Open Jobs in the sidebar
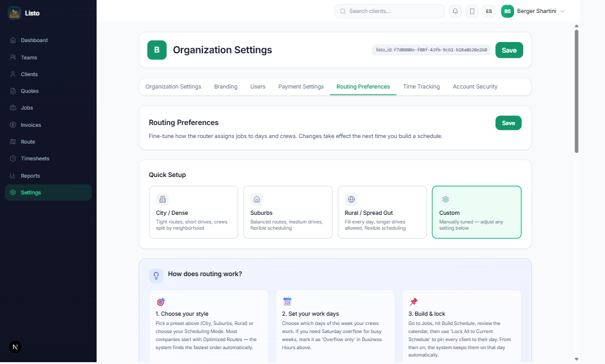The image size is (605, 364). [x=48, y=108]
